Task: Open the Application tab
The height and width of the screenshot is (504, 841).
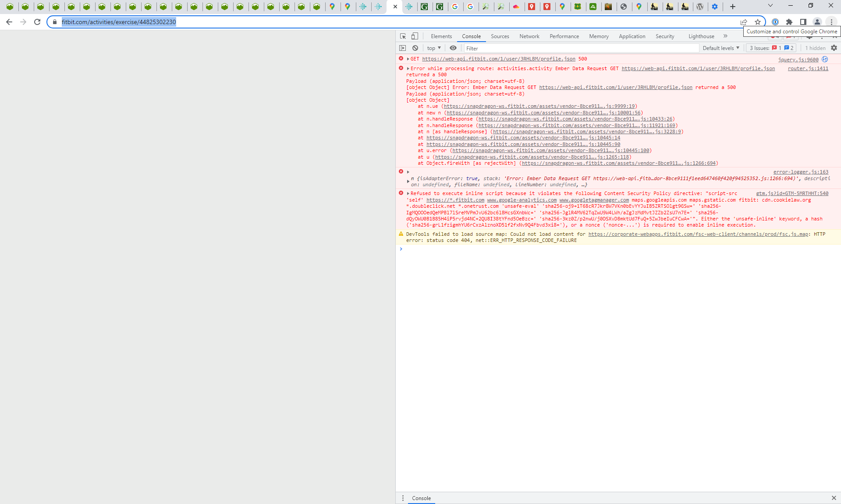Action: coord(632,36)
